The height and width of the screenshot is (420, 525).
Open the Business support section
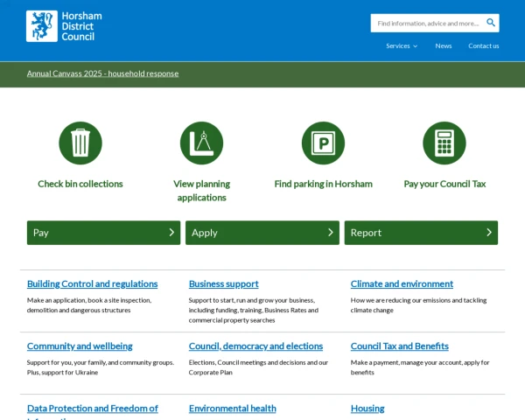tap(224, 283)
